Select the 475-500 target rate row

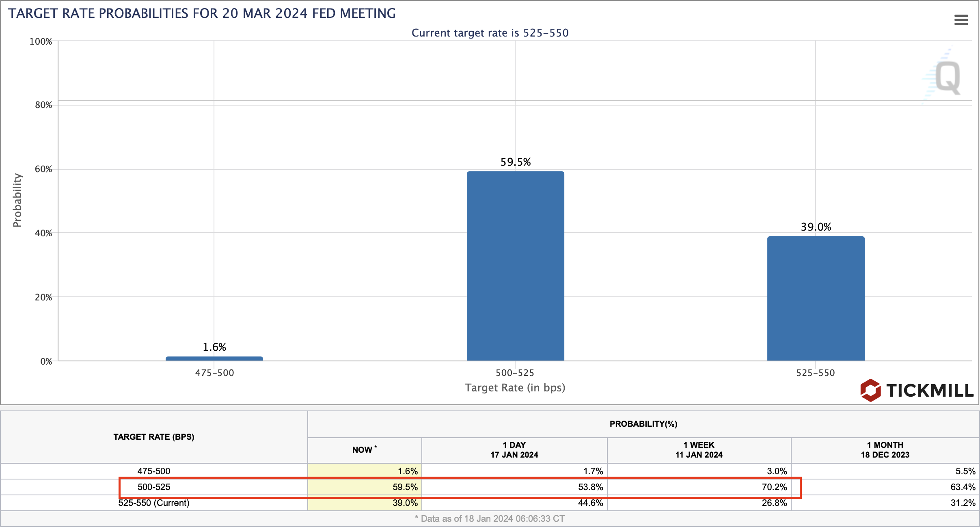(x=153, y=471)
